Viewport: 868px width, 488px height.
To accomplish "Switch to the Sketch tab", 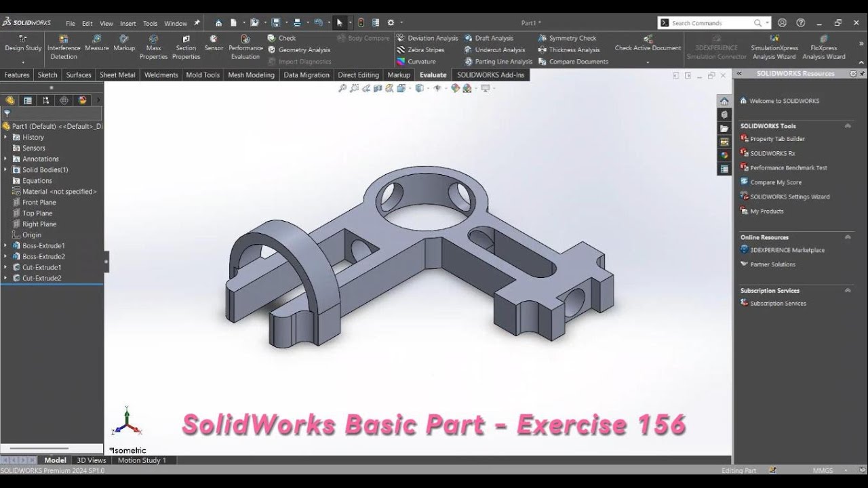I will pos(47,75).
